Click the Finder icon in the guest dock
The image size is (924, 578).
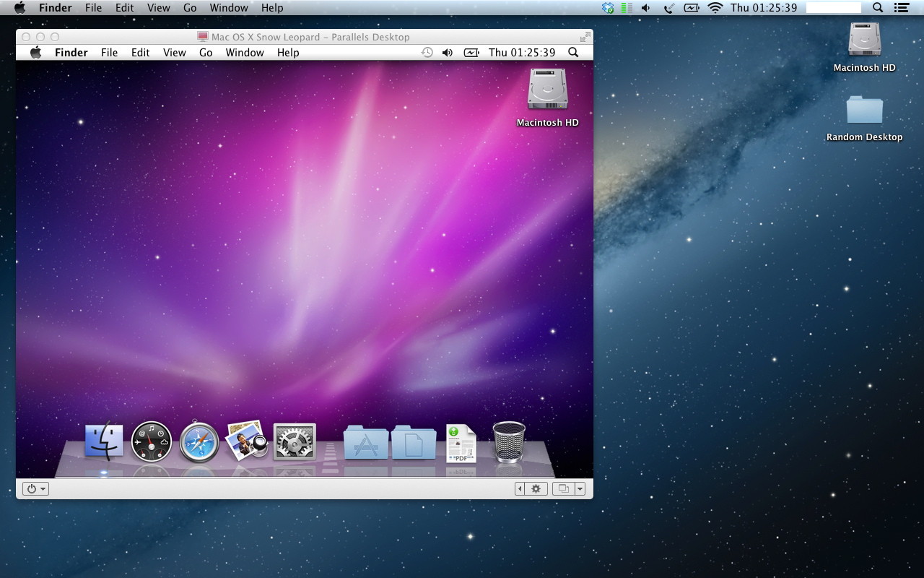pyautogui.click(x=104, y=441)
